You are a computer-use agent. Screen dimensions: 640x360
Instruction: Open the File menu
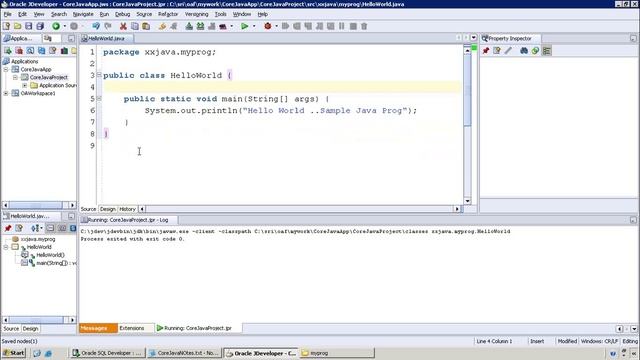(7, 14)
